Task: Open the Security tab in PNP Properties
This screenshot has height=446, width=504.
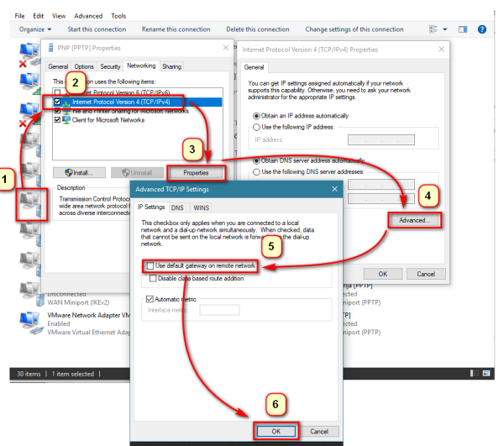Action: coord(110,66)
